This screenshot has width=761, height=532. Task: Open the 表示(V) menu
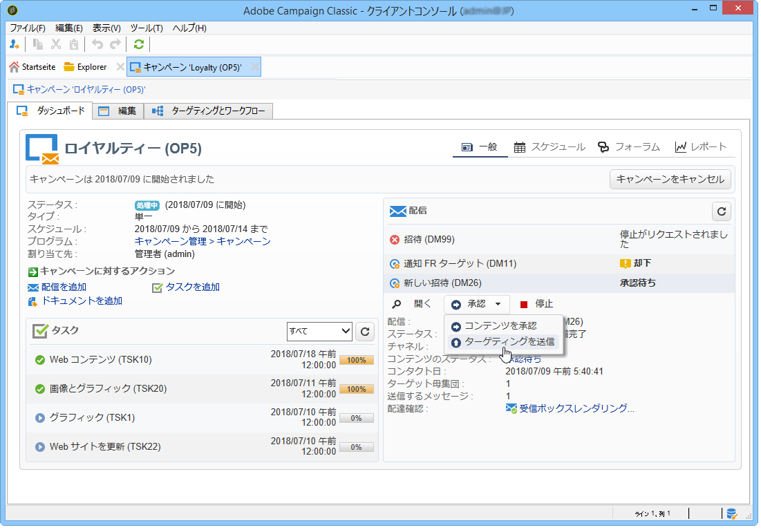click(106, 28)
